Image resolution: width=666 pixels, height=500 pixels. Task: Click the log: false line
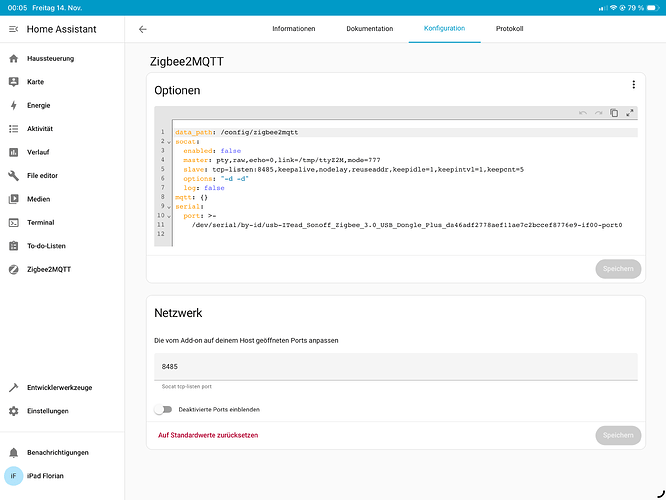click(204, 188)
